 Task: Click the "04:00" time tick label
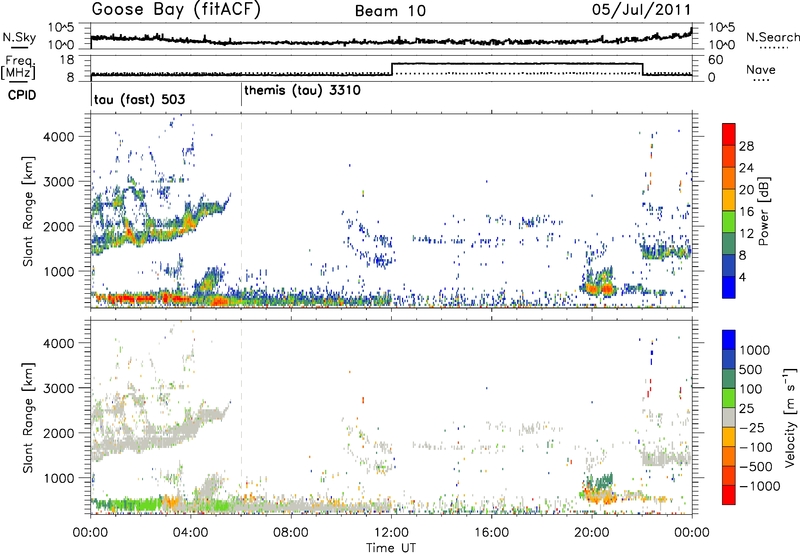point(190,533)
